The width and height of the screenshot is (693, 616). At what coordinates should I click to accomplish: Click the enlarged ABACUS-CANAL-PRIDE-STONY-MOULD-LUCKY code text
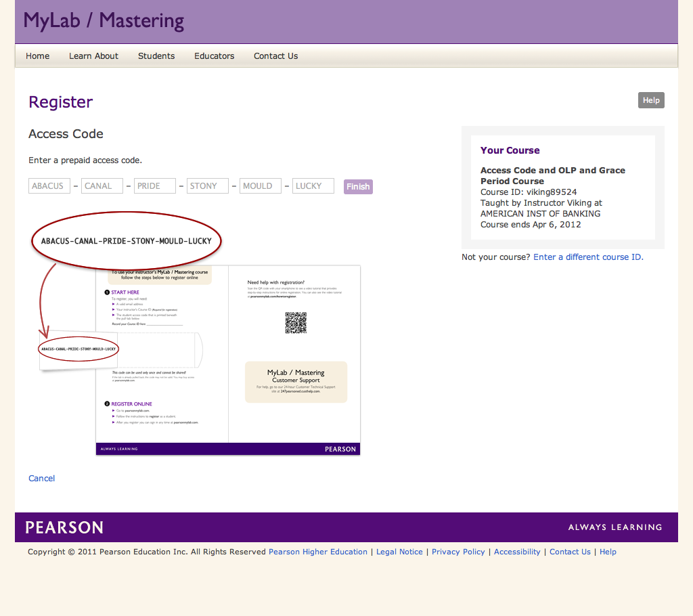(x=127, y=241)
